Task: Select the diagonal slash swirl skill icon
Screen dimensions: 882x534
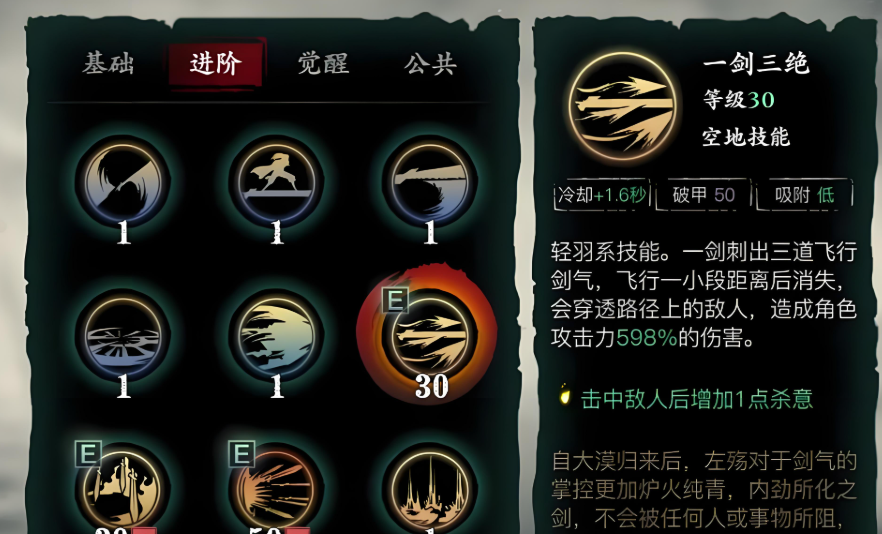Action: click(x=123, y=181)
